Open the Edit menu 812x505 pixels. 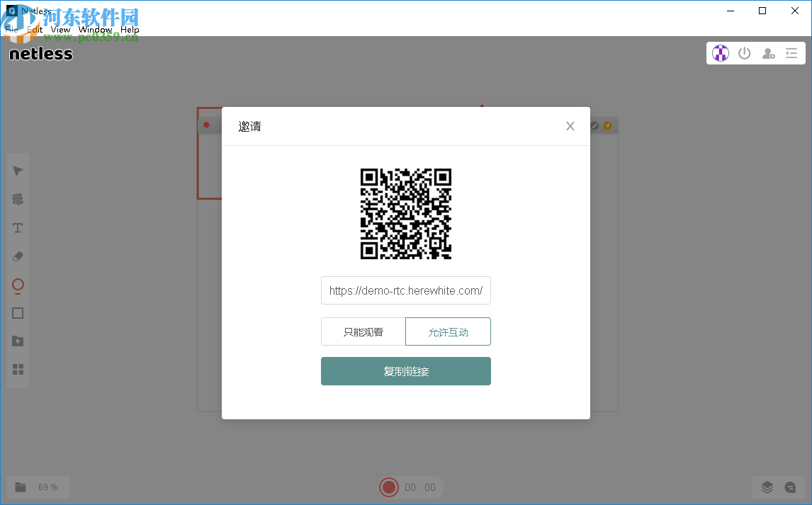tap(35, 30)
